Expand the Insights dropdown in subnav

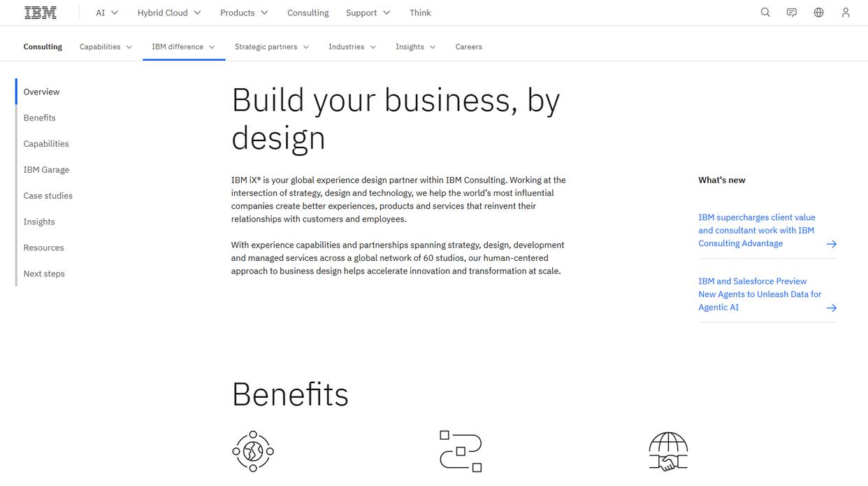point(416,47)
